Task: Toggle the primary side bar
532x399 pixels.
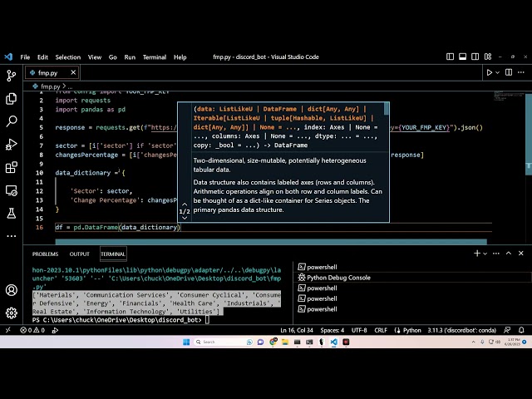Action: 450,57
